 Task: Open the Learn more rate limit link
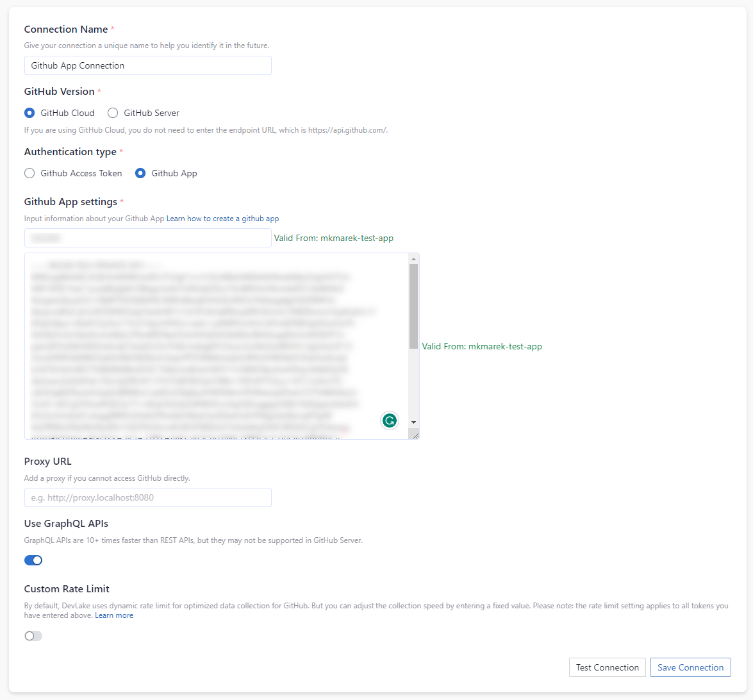114,615
